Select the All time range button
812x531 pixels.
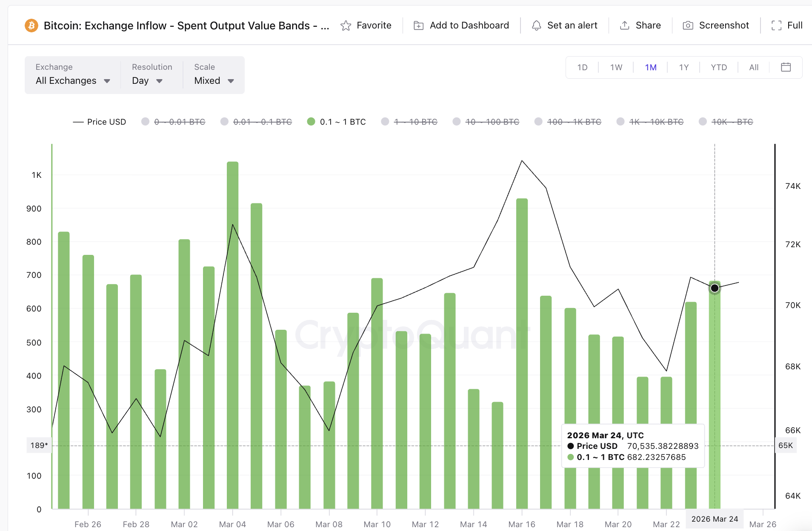click(753, 67)
